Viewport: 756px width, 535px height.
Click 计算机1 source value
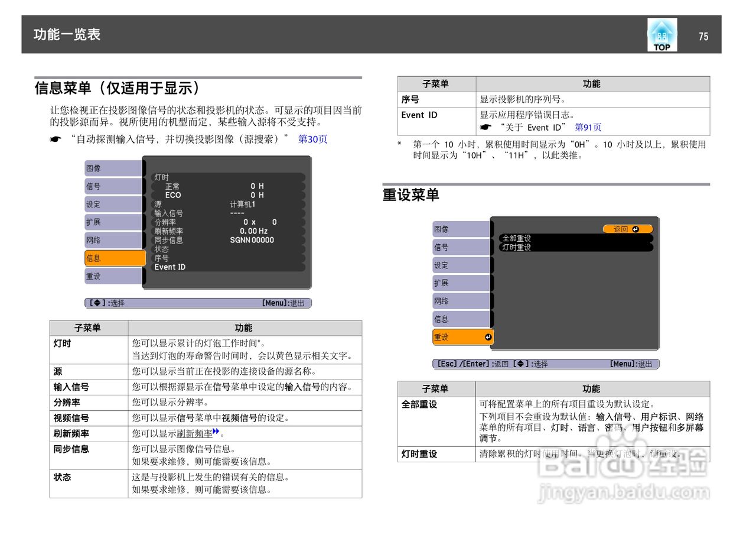point(243,204)
